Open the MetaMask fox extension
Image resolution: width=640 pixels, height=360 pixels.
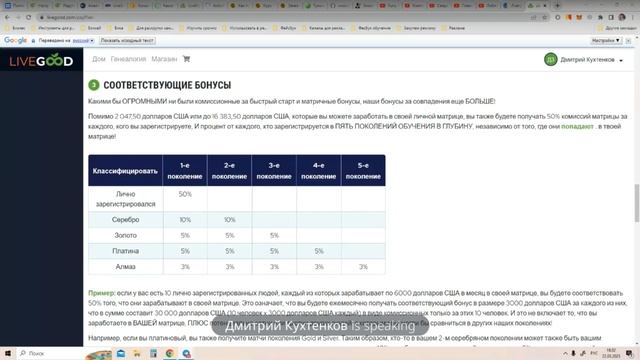(579, 18)
